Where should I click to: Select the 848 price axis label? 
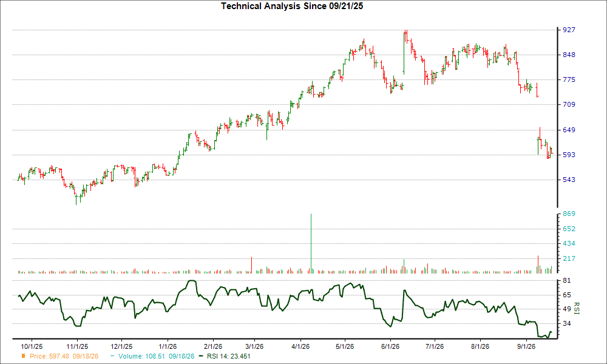569,55
